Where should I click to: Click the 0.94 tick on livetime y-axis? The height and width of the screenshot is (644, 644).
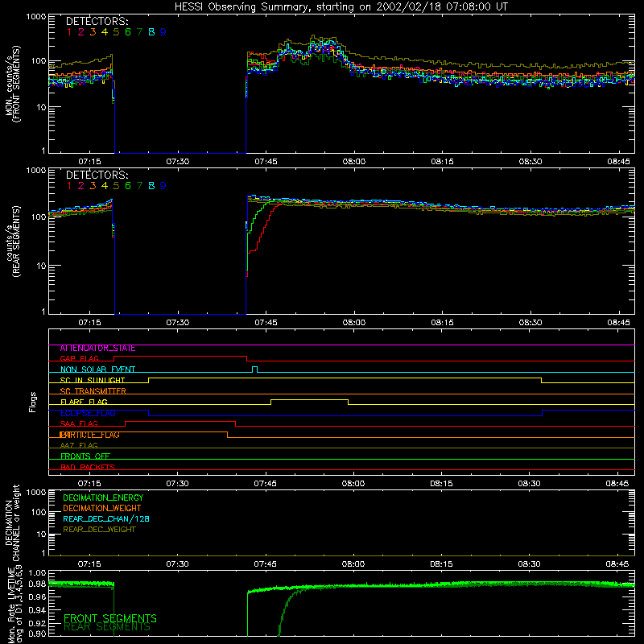tap(38, 609)
